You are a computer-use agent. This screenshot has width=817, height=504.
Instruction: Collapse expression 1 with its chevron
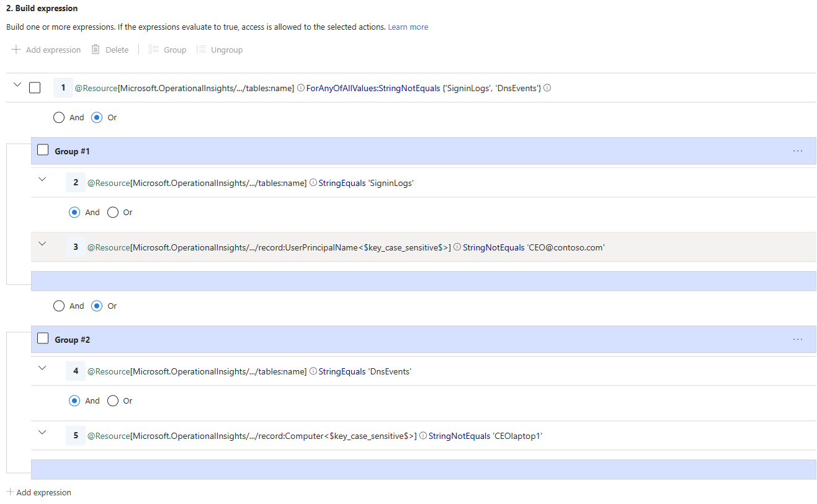click(17, 85)
